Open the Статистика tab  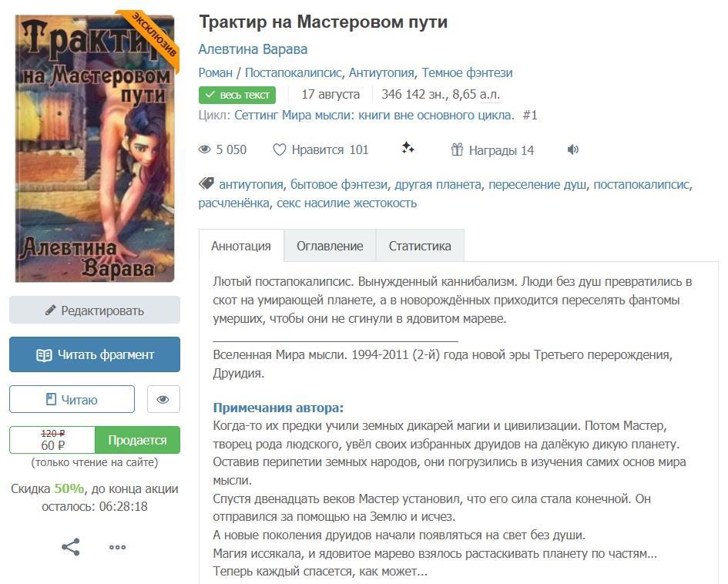tap(420, 246)
